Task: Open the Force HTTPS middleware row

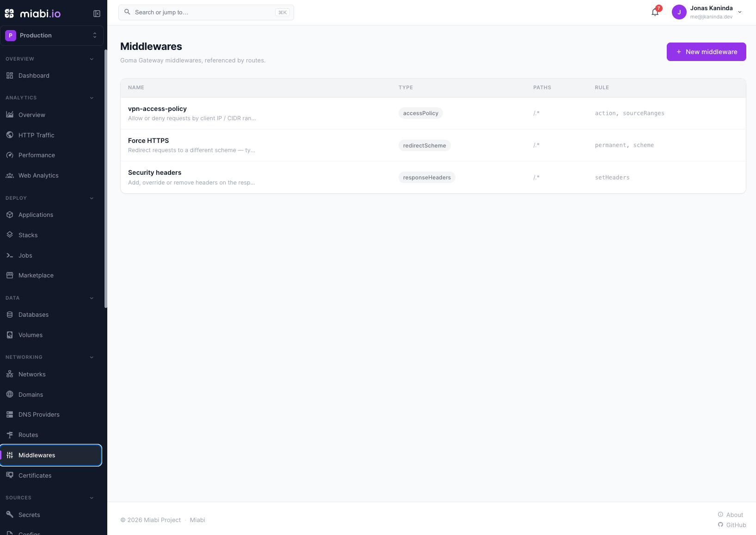Action: click(x=433, y=145)
